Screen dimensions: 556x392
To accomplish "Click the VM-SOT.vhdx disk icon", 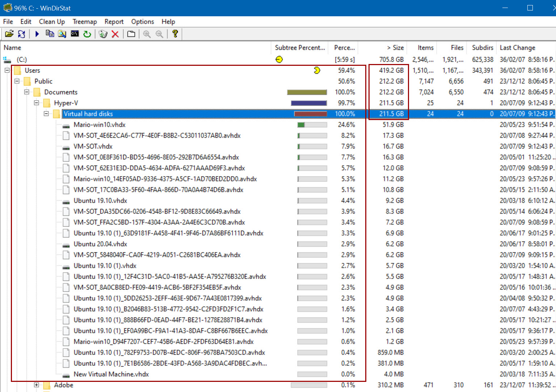I will tap(66, 147).
